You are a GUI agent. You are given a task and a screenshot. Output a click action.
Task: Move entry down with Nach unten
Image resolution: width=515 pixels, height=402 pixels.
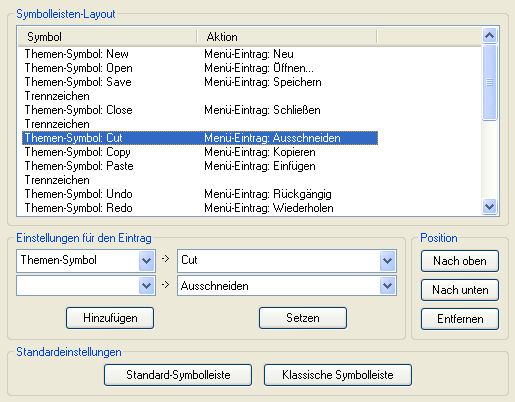point(460,290)
